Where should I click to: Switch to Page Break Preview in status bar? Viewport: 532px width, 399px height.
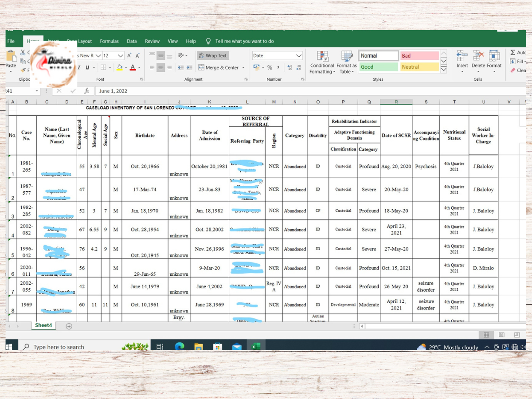pyautogui.click(x=516, y=335)
